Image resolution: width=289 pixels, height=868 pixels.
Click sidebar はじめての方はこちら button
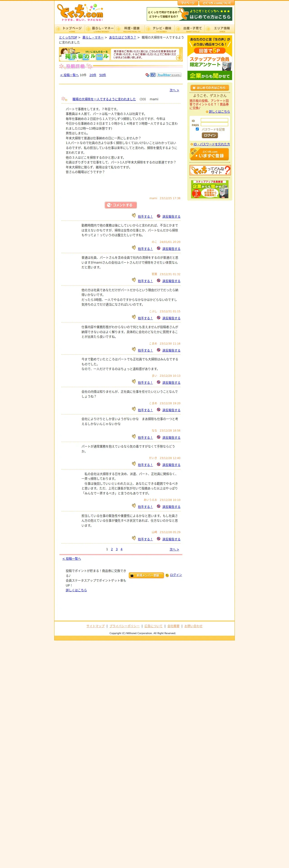210,88
